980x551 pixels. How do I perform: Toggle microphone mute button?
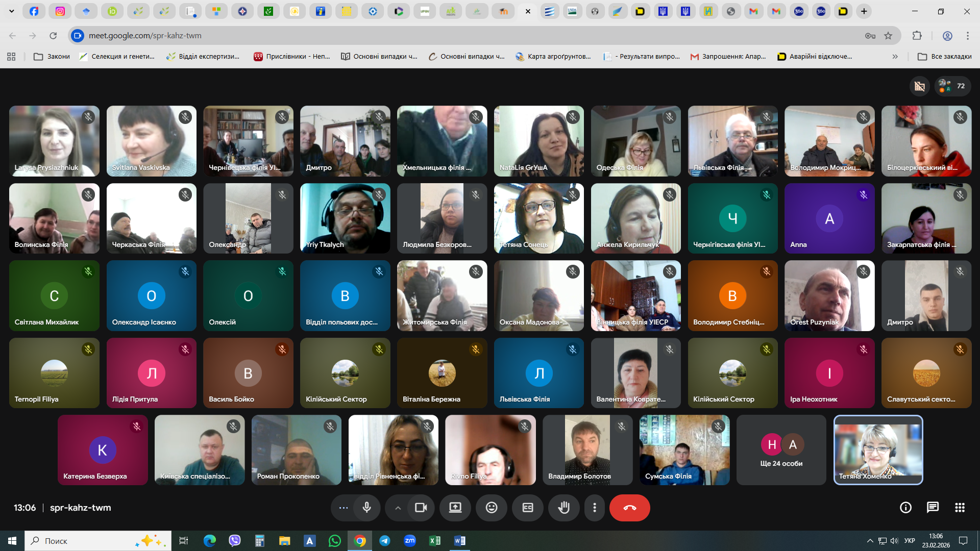(366, 508)
